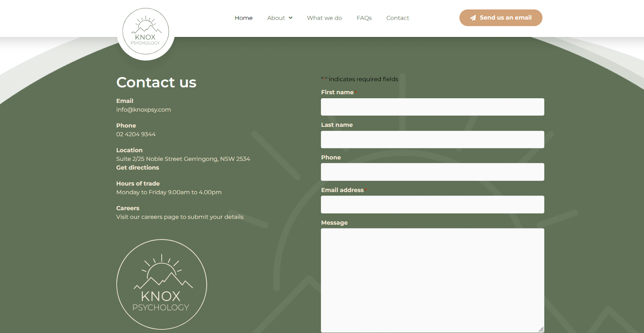Click the Knox Psychology header logo
This screenshot has height=333, width=644.
pos(146,31)
